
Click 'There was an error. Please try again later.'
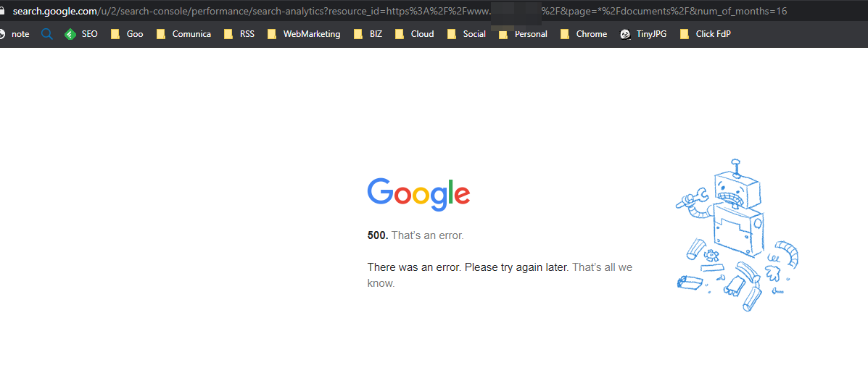coord(468,267)
